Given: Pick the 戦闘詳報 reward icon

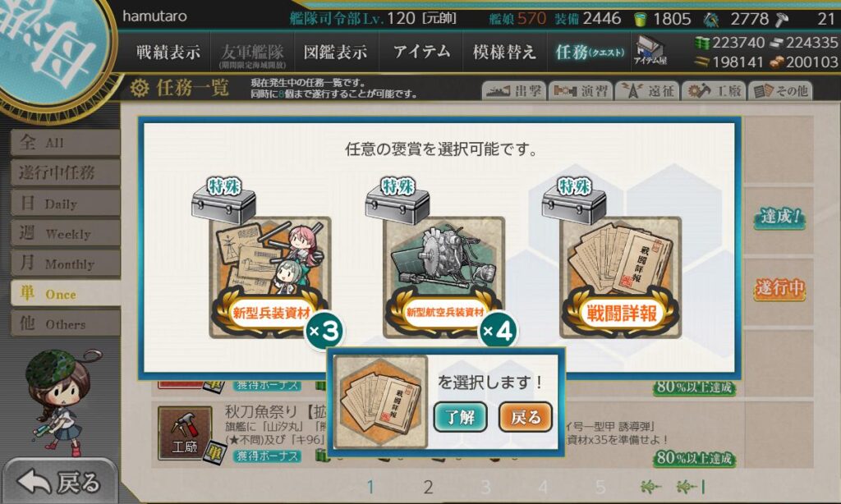Looking at the screenshot, I should click(620, 277).
